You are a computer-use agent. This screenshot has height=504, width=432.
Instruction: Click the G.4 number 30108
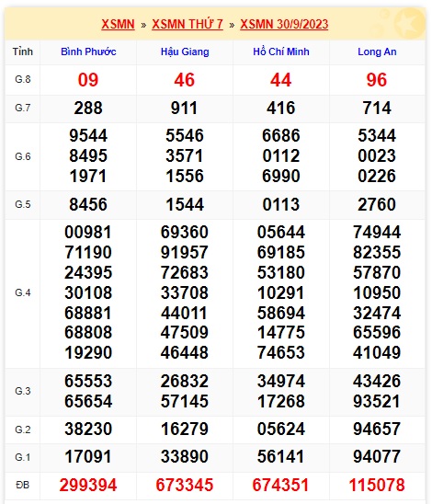(x=88, y=292)
